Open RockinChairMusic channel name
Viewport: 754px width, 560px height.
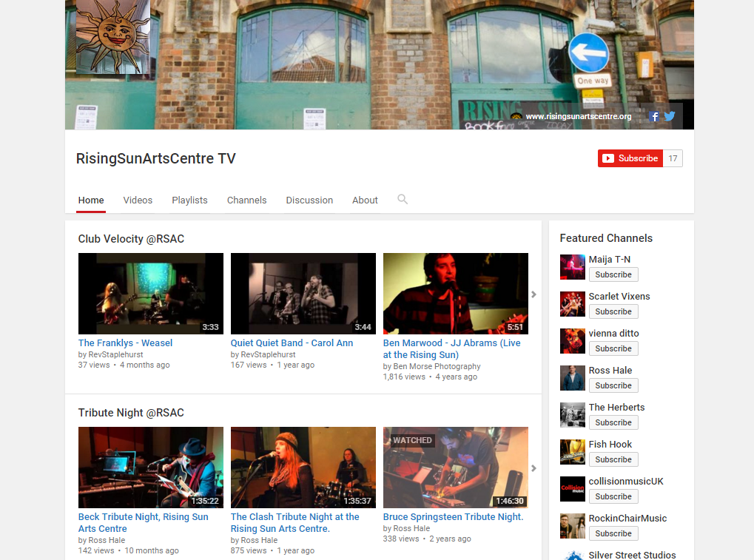(627, 519)
